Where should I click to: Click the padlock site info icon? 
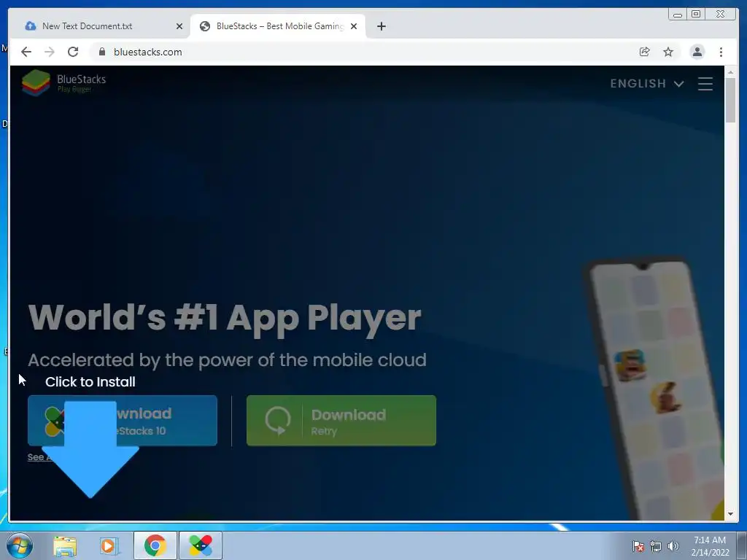(x=101, y=52)
